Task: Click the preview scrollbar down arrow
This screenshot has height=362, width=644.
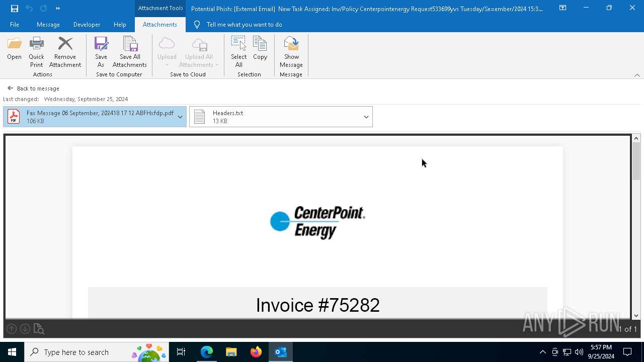Action: pos(636,316)
